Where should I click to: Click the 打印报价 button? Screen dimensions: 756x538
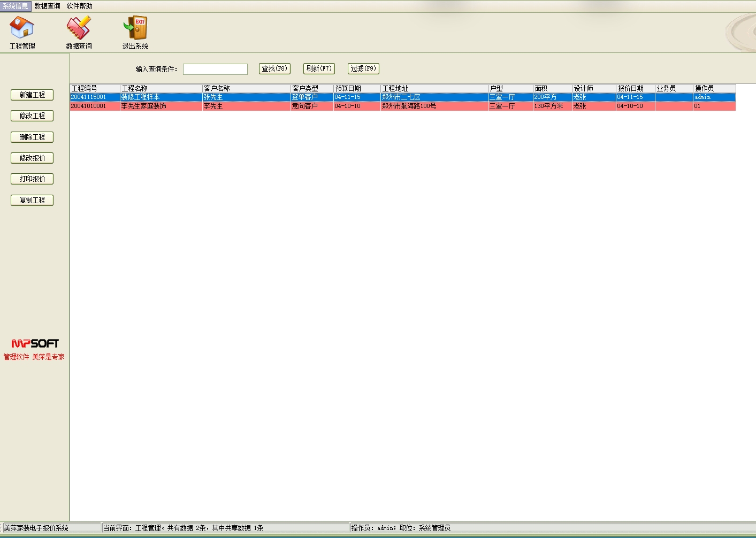click(32, 179)
